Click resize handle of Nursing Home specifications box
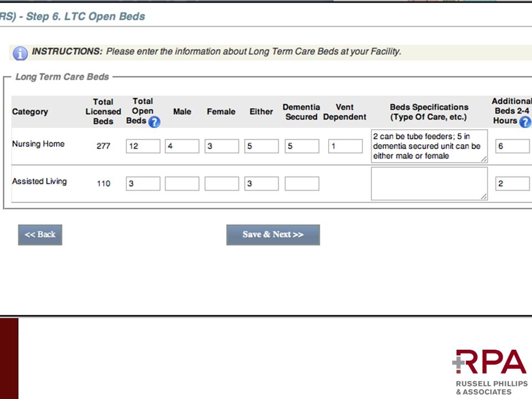Viewport: 532px width, 399px height. [484, 159]
